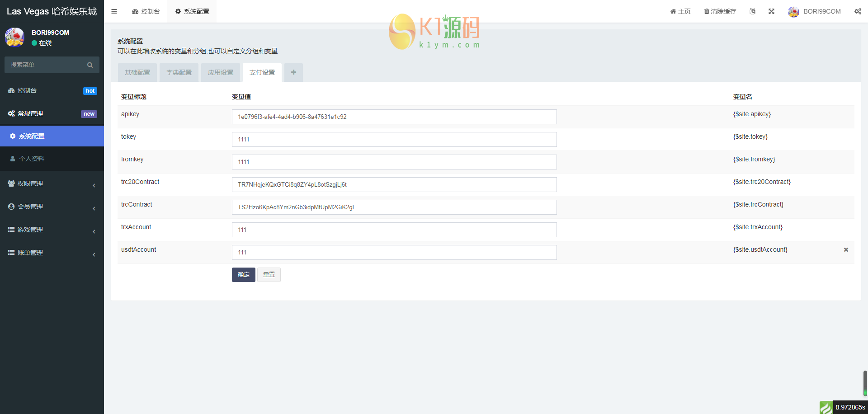Toggle the sidebar hamburger menu icon

point(114,11)
